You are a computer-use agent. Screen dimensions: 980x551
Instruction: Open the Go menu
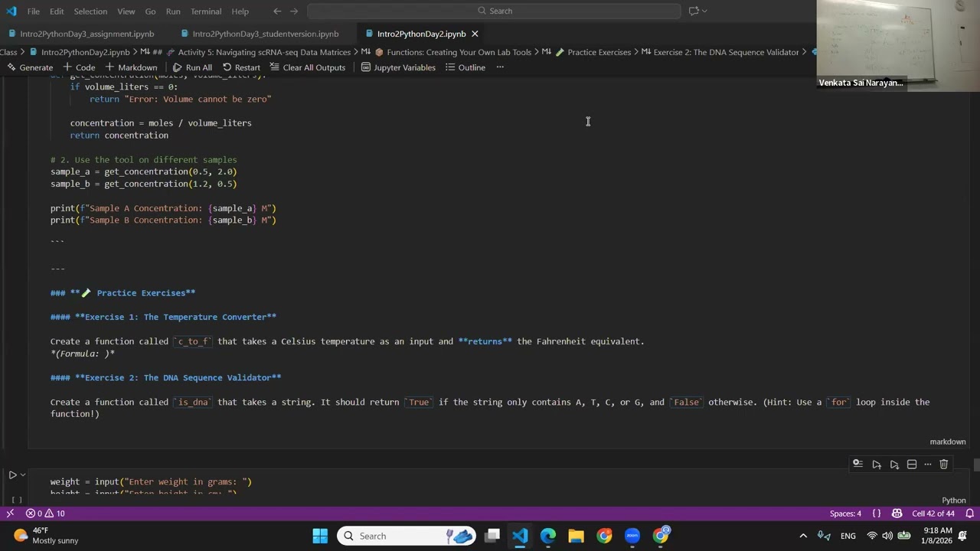tap(150, 11)
